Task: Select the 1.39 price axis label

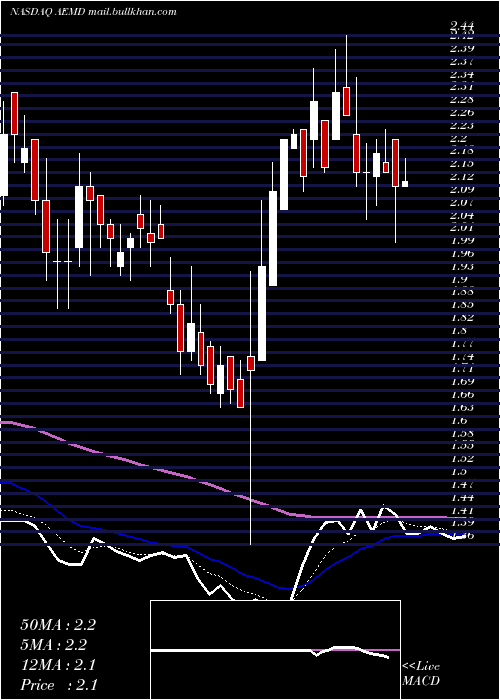Action: click(462, 522)
